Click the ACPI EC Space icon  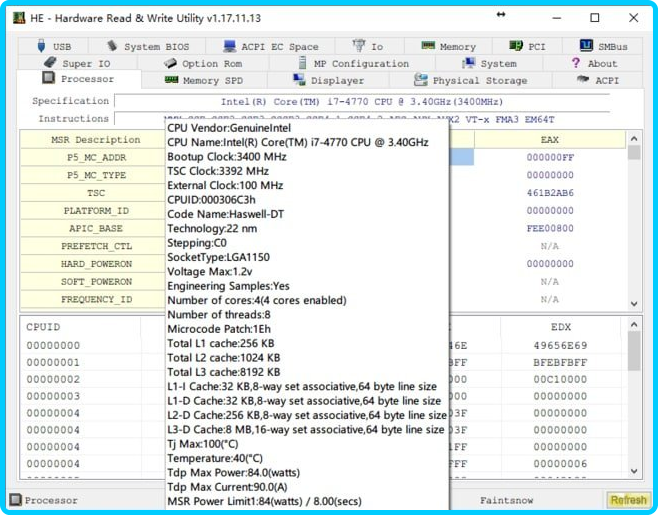point(230,46)
